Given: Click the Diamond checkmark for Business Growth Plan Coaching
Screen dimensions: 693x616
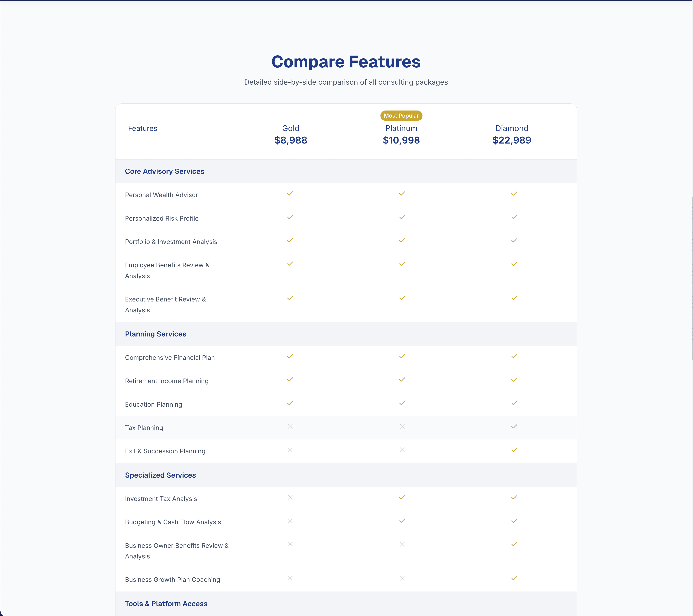Looking at the screenshot, I should click(514, 578).
